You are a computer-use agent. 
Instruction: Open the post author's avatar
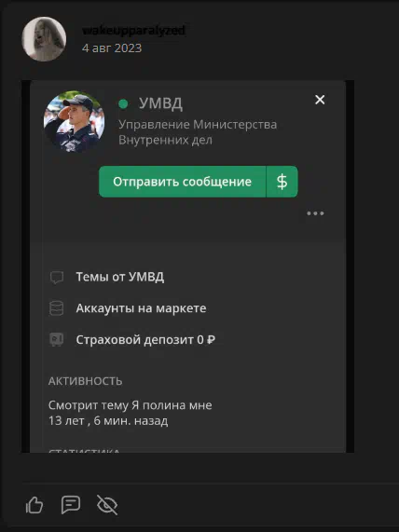click(44, 39)
